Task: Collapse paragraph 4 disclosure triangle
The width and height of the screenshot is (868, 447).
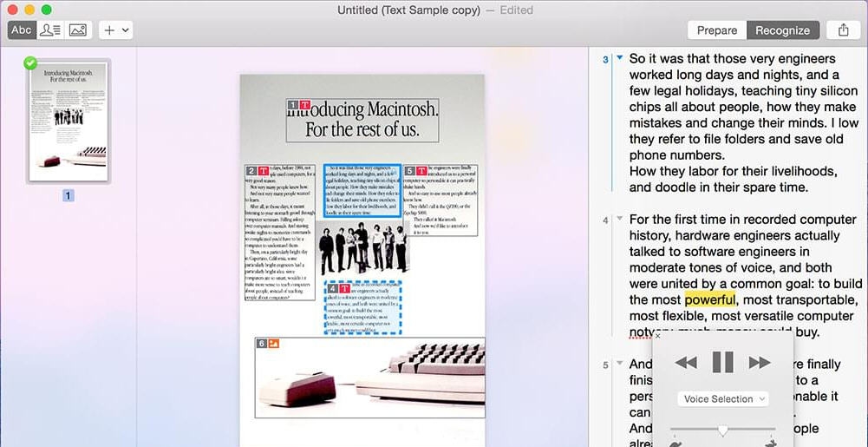Action: [620, 218]
